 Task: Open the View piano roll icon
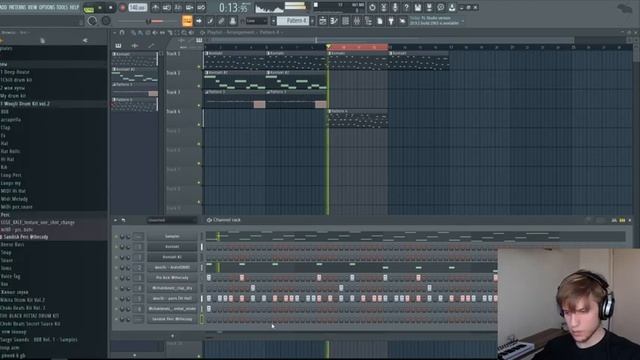[x=334, y=21]
